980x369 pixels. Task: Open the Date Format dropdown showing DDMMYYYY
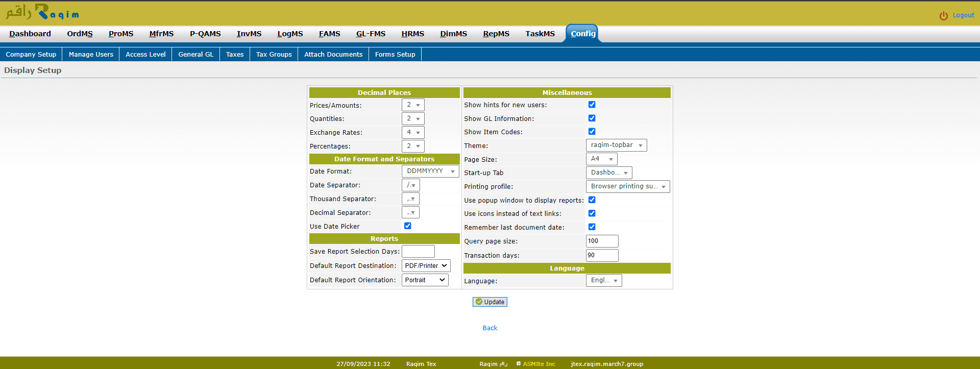pos(430,171)
